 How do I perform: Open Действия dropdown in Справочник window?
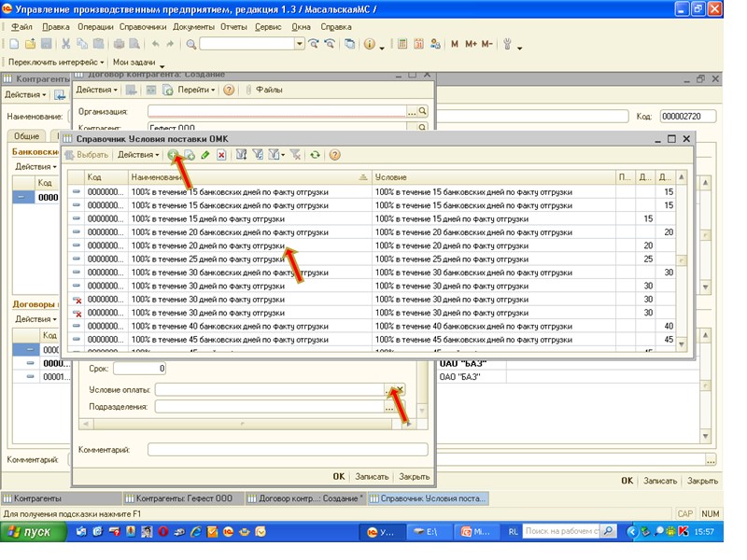[138, 155]
